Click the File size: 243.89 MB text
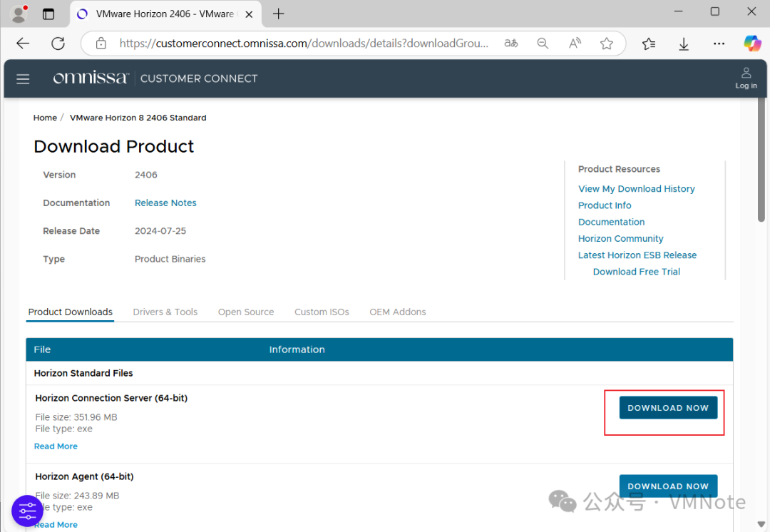 click(77, 496)
